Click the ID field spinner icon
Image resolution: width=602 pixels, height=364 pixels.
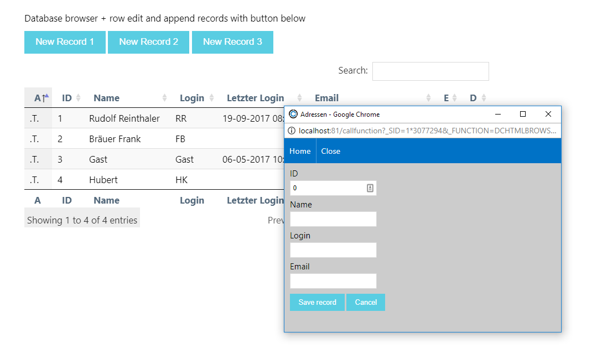370,188
